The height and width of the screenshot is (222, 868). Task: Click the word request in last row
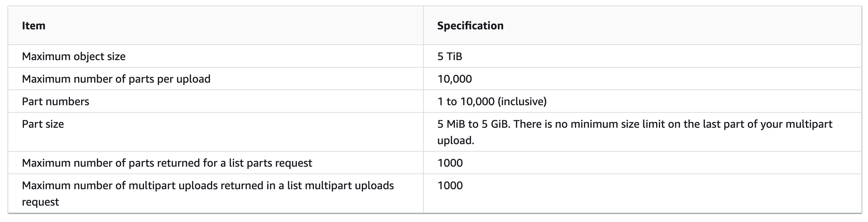40,202
